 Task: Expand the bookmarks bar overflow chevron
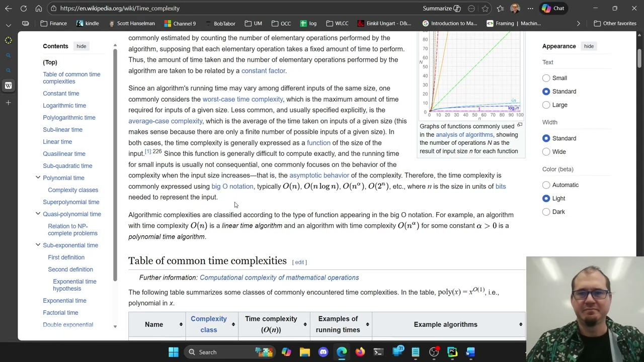578,24
